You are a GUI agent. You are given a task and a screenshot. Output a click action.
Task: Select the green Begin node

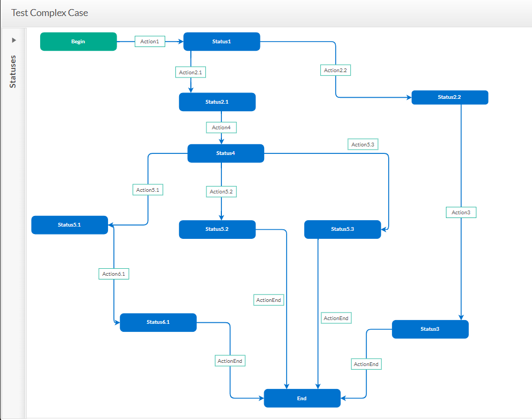coord(78,42)
